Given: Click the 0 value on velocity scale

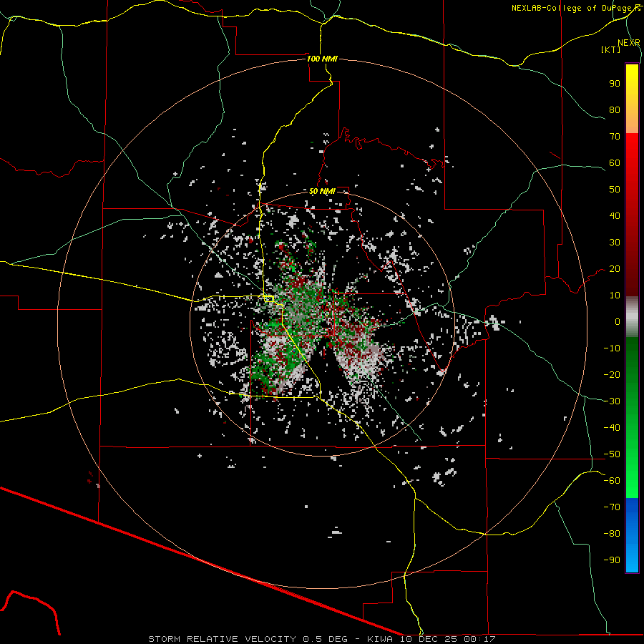Looking at the screenshot, I should 618,322.
